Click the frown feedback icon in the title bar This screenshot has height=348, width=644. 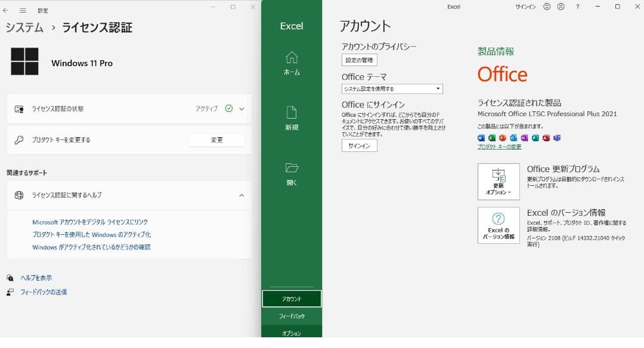point(561,7)
